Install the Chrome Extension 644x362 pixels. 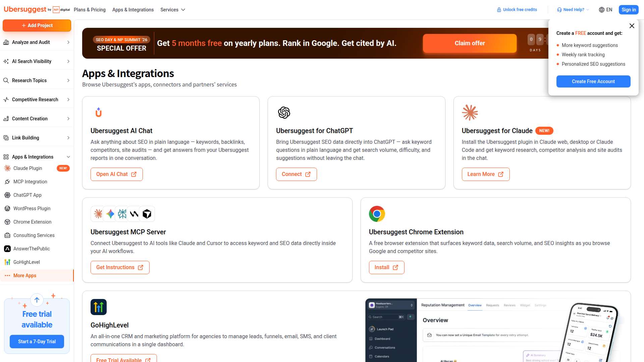[x=387, y=267]
